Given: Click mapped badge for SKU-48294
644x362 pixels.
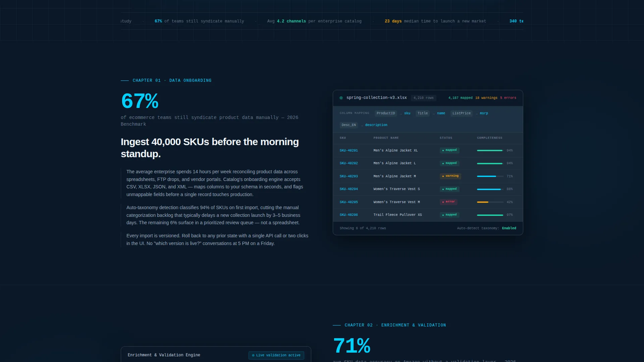Looking at the screenshot, I should [449, 189].
